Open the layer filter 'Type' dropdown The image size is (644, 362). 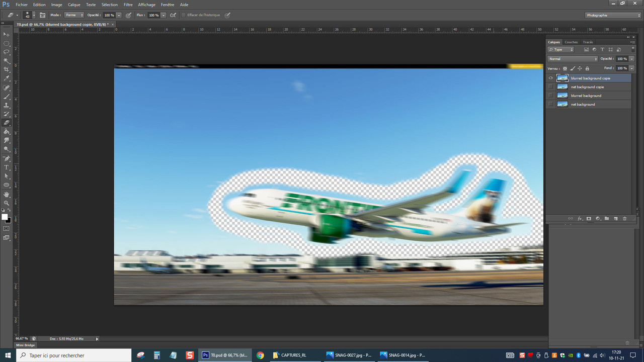click(561, 50)
